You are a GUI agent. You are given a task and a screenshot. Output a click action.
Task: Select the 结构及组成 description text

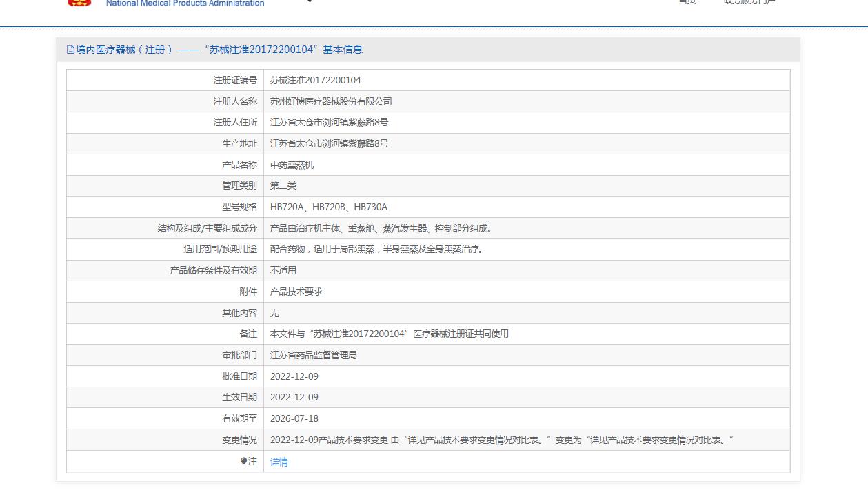383,228
